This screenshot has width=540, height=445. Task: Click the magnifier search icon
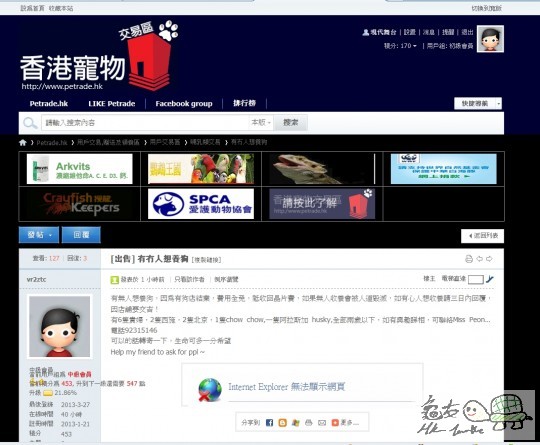click(x=30, y=123)
